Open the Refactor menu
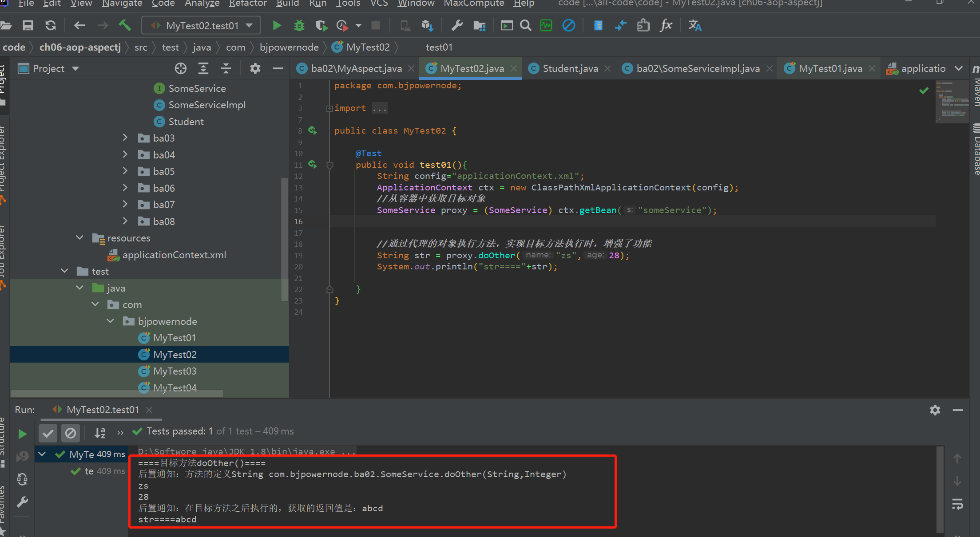The image size is (980, 537). pos(247,4)
